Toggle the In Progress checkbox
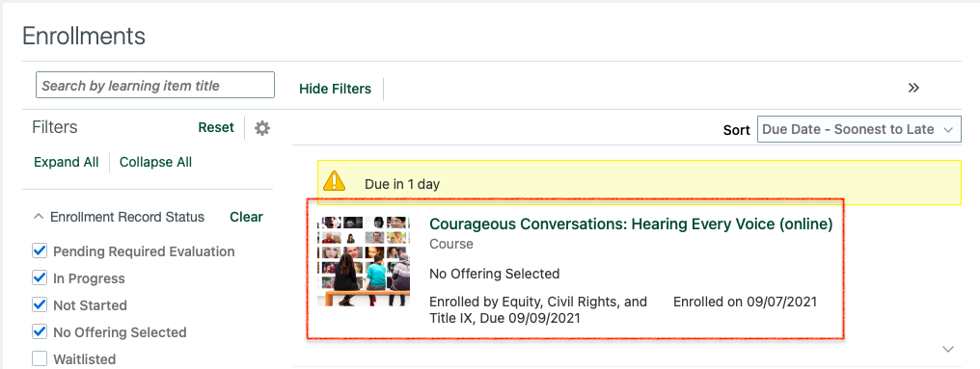 40,277
